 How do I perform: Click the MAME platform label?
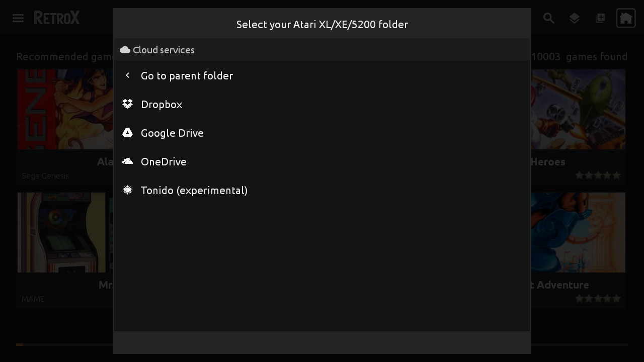coord(33,299)
